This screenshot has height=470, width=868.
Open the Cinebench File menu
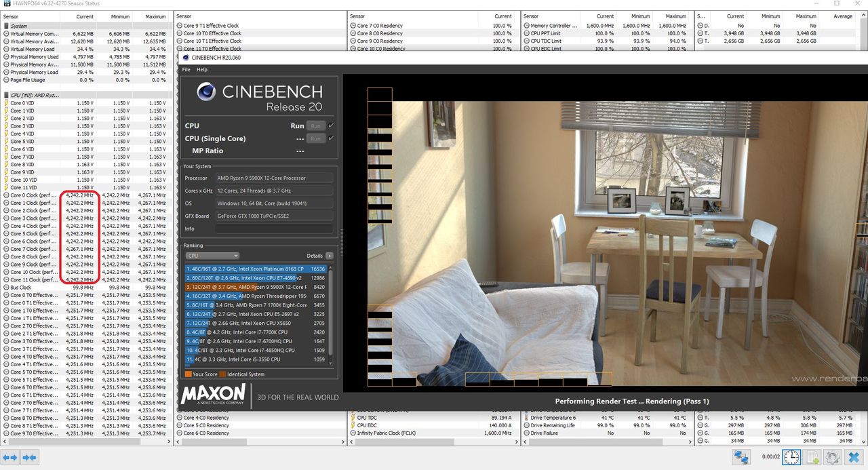186,70
